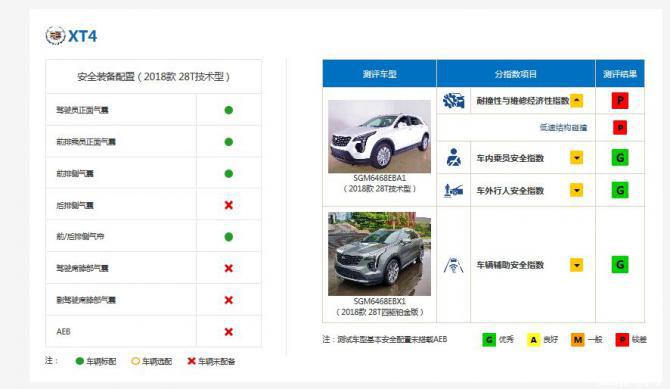Click the 2018款 28T四驱铂金版 caption
The height and width of the screenshot is (389, 670).
coord(379,312)
